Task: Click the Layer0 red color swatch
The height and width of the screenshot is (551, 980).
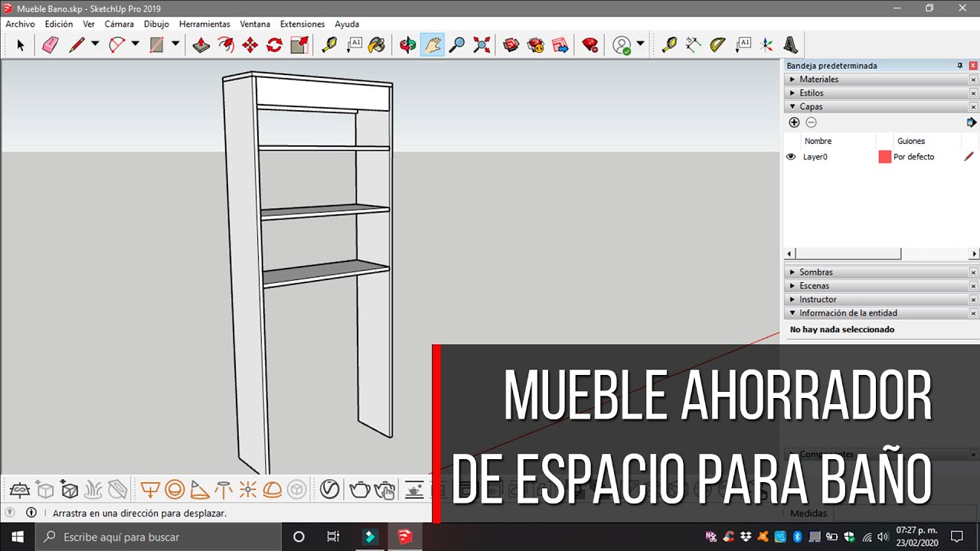Action: pyautogui.click(x=885, y=157)
